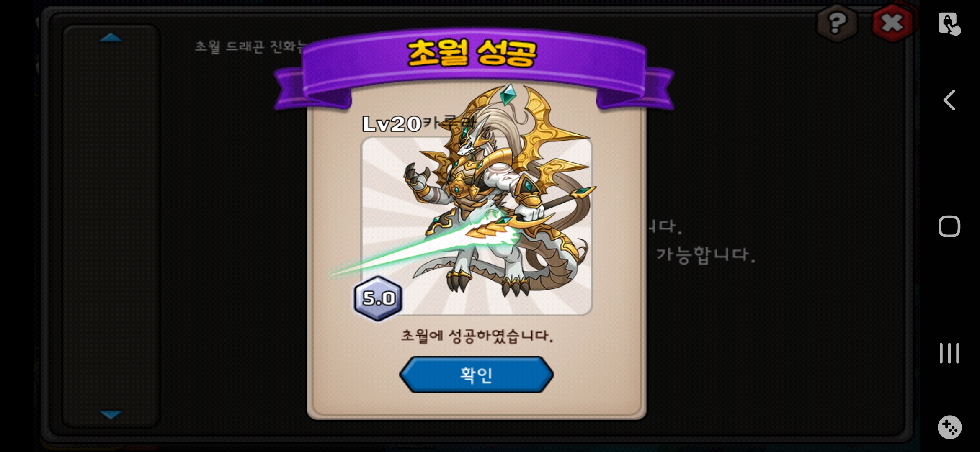Close the panel with red X icon
Screen dimensions: 980x452
pyautogui.click(x=892, y=23)
